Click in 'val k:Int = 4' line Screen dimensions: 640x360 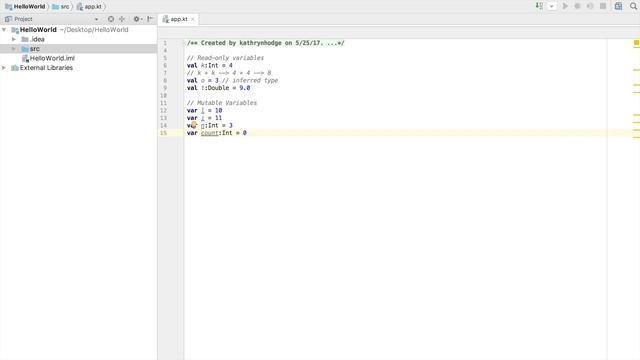tap(209, 65)
